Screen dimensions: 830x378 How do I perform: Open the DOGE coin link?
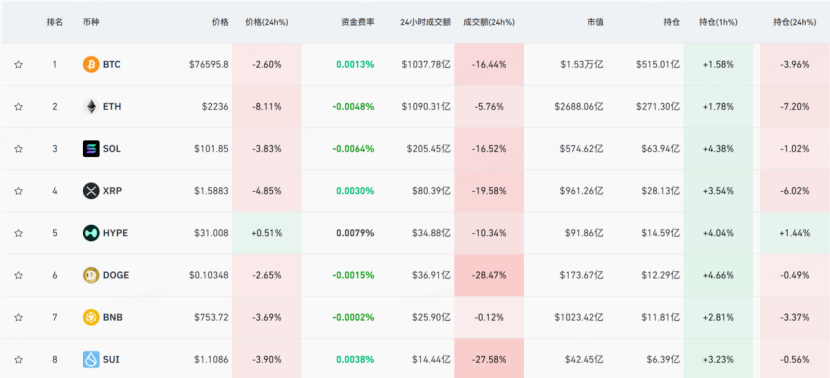116,275
